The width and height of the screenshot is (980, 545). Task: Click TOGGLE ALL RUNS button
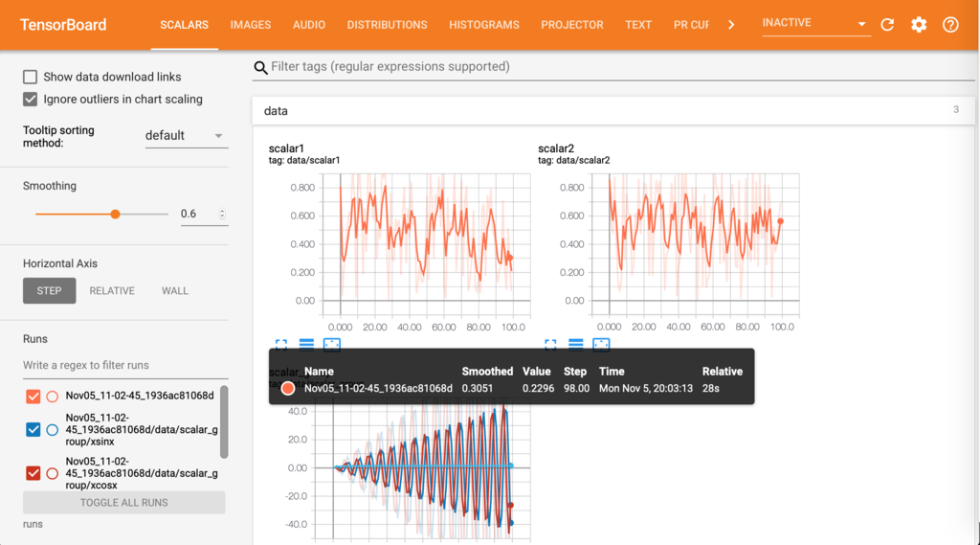tap(123, 503)
